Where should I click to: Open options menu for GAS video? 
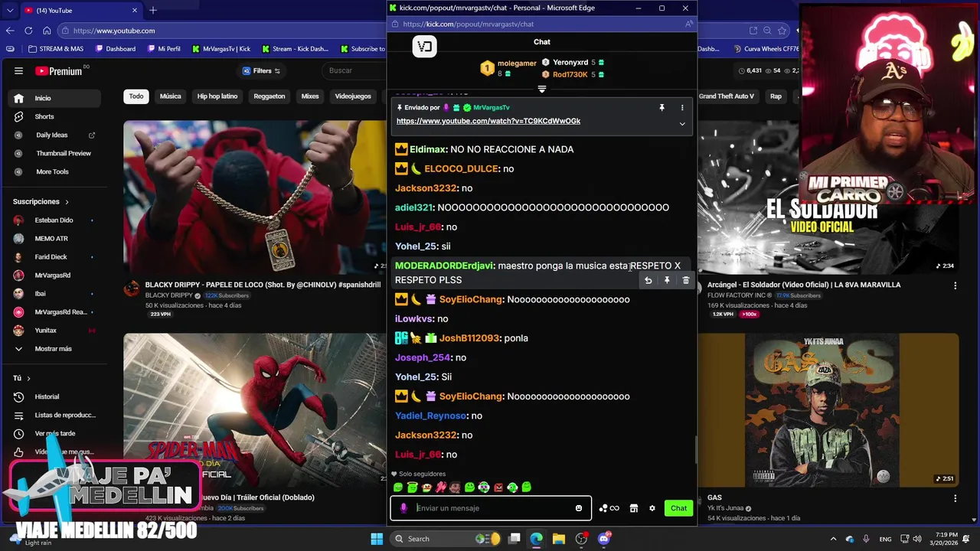click(955, 498)
